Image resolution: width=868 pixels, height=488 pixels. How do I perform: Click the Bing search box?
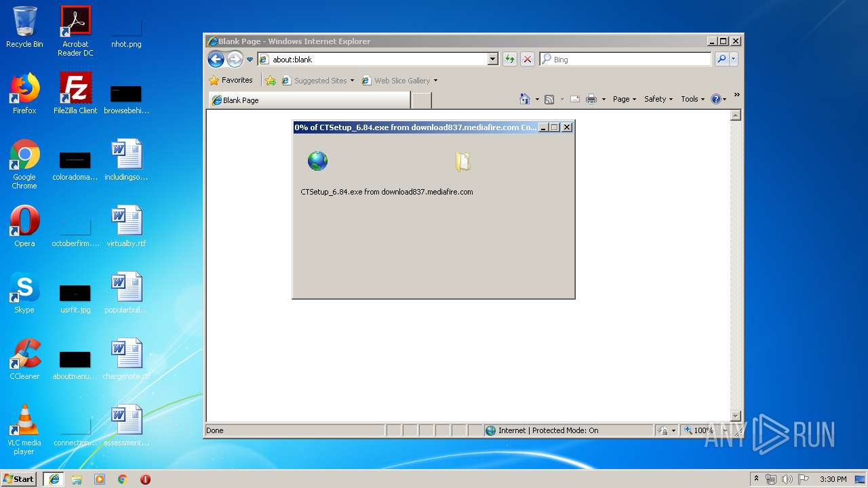[625, 60]
